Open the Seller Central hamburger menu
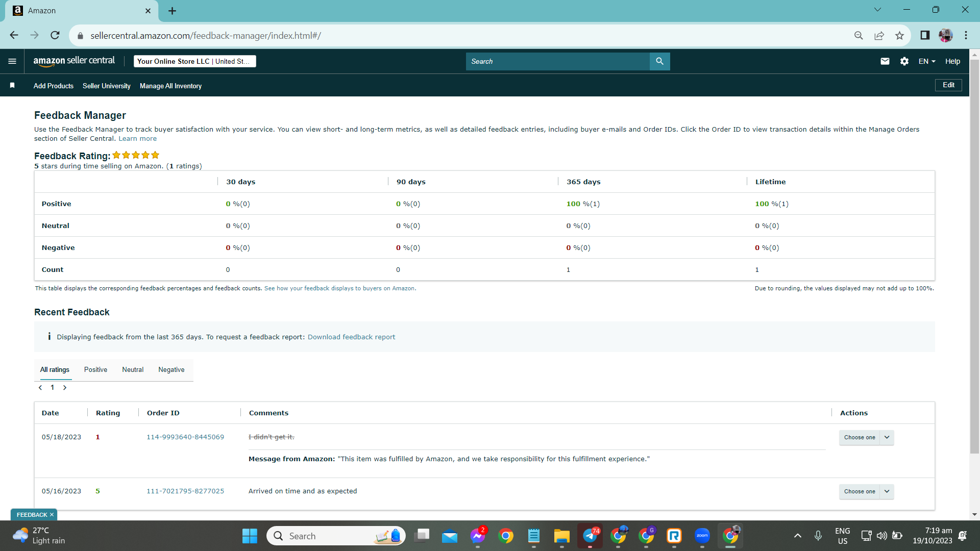The image size is (980, 551). 12,61
